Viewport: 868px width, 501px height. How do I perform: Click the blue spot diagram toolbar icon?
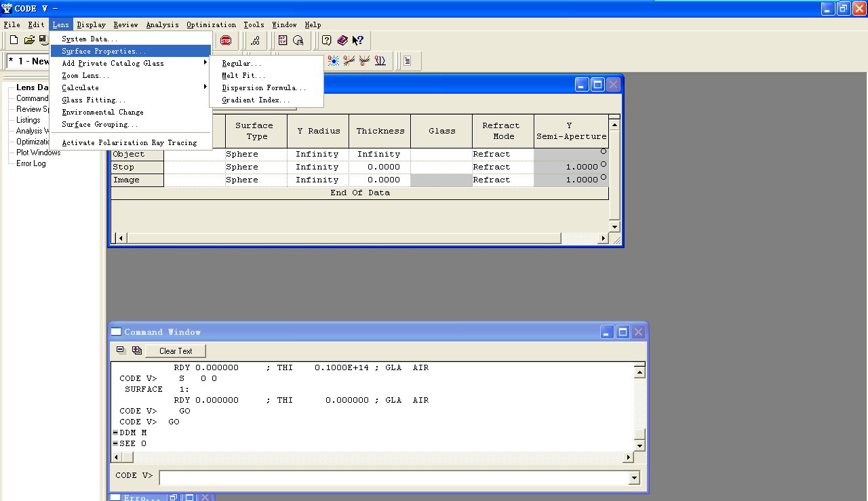334,61
